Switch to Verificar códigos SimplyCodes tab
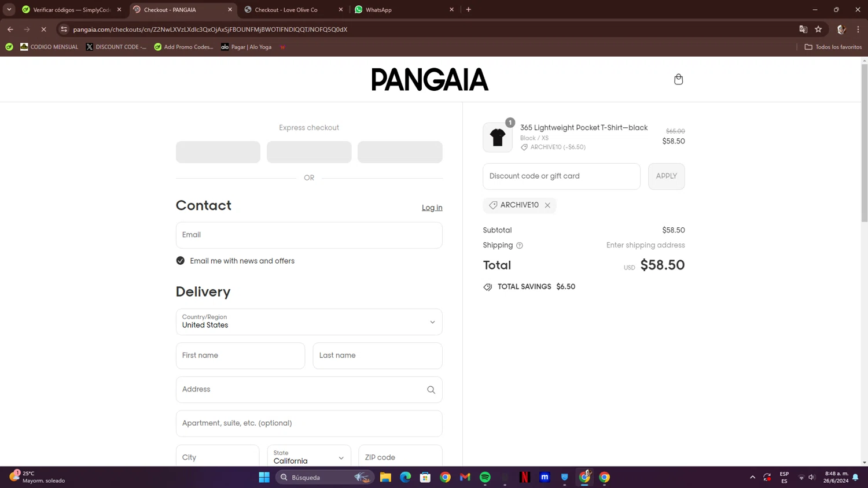This screenshot has height=488, width=868. [71, 10]
